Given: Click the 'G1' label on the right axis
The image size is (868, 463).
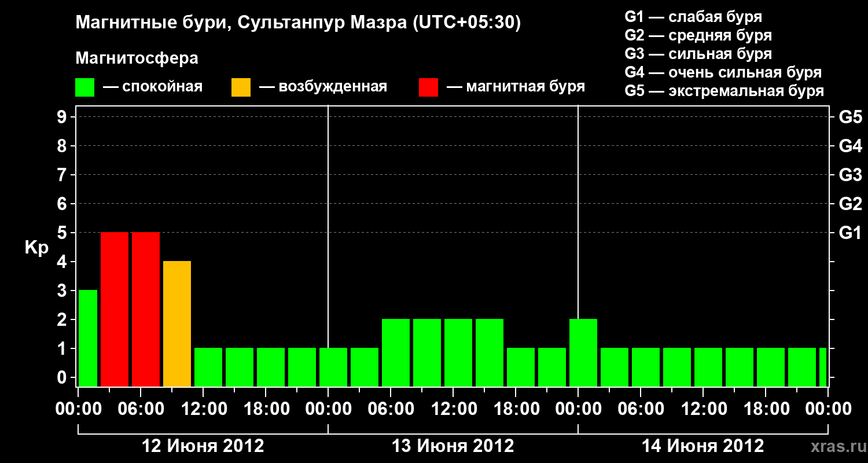Looking at the screenshot, I should (850, 233).
